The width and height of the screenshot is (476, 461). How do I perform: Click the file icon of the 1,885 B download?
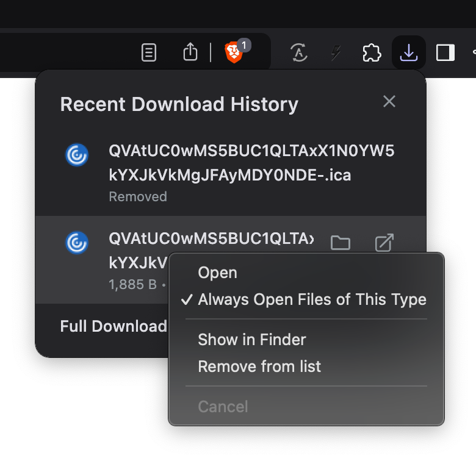coord(77,243)
